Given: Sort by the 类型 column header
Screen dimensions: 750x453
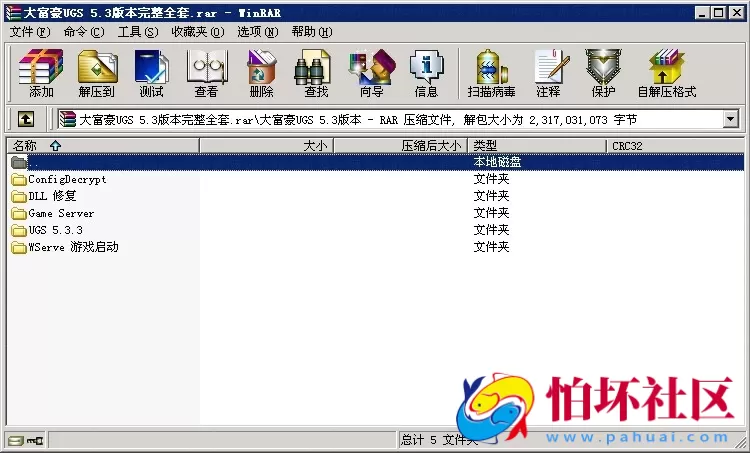Looking at the screenshot, I should coord(537,145).
